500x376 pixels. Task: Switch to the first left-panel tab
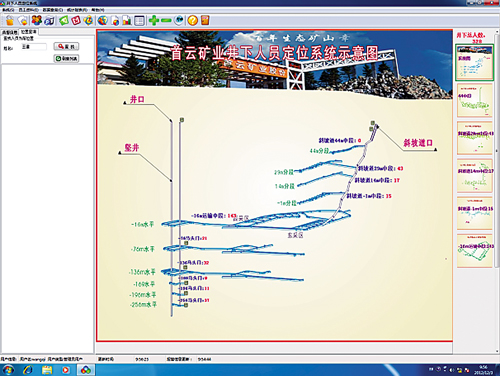point(10,32)
